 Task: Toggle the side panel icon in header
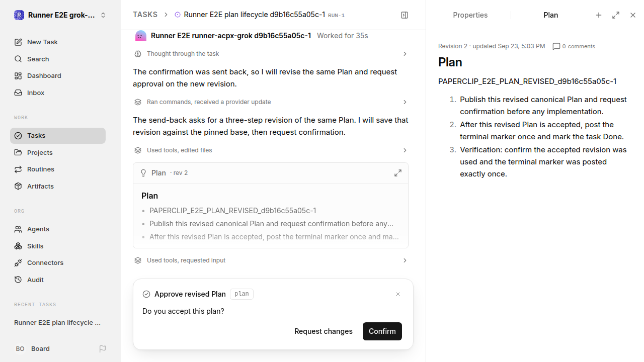tap(405, 15)
